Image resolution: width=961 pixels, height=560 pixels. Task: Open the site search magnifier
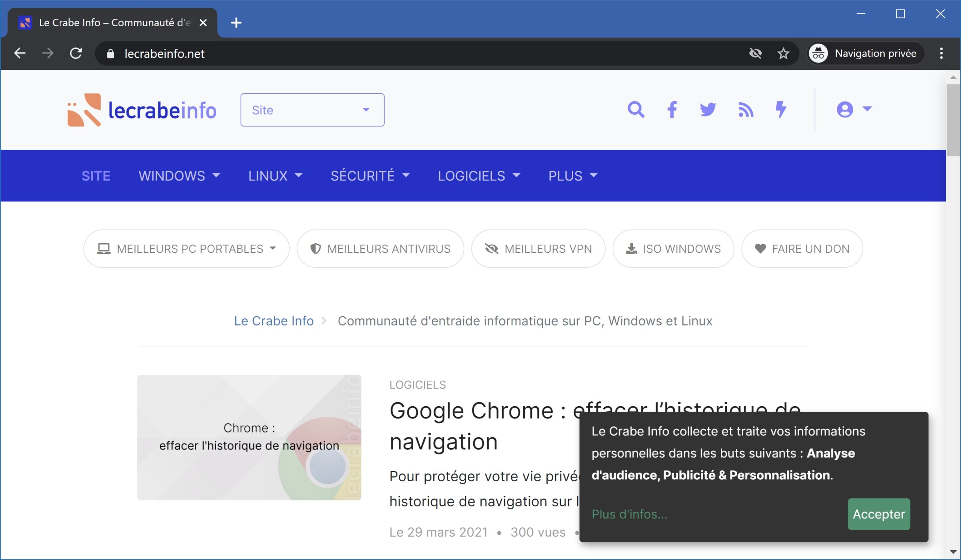[x=636, y=110]
